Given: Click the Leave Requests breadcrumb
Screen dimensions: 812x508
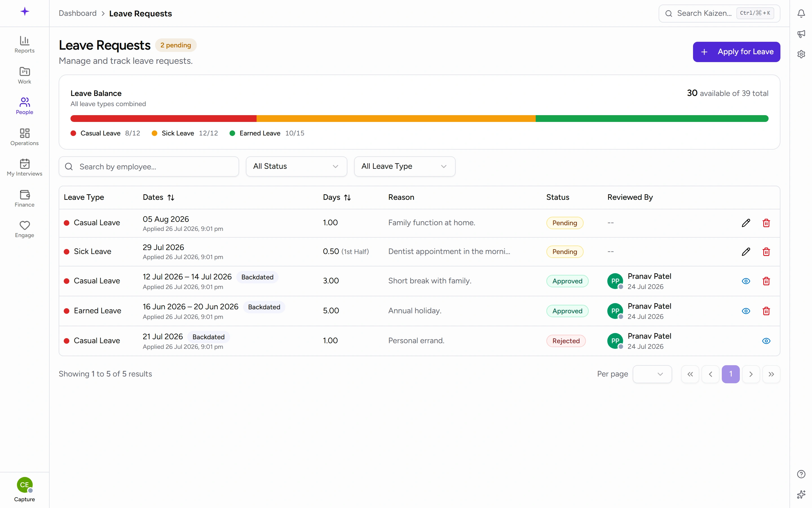Looking at the screenshot, I should (x=140, y=14).
